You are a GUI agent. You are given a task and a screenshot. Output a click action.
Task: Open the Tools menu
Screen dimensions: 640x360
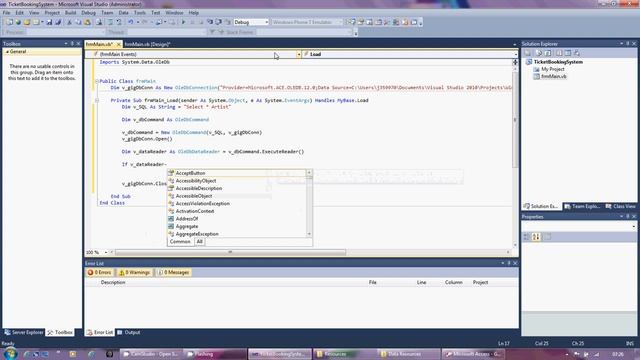pos(140,13)
